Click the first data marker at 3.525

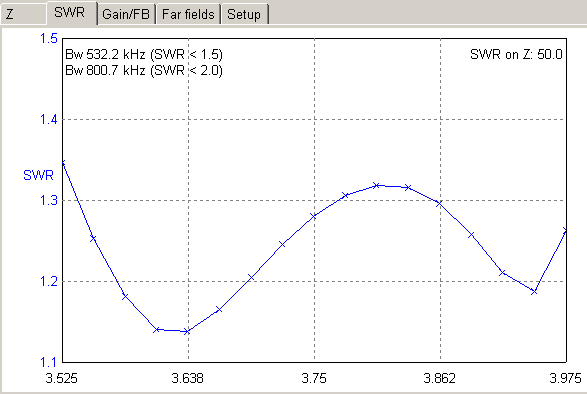63,163
